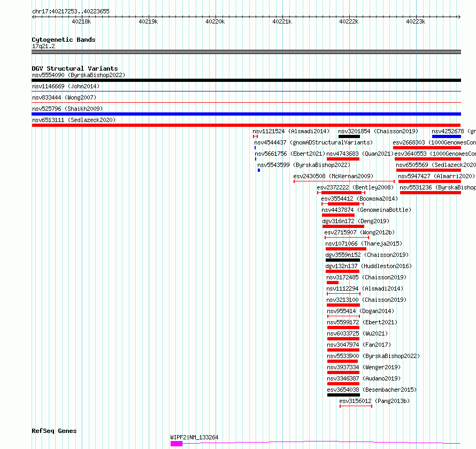Screen dimensions: 476x449
Task: Open esv2715907 (Wong2012b) label
Action: [x=359, y=232]
